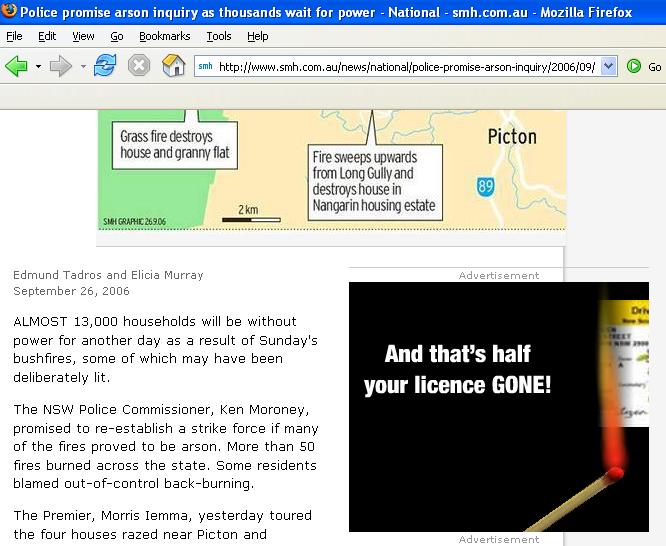Click the green Go button icon

pos(634,67)
